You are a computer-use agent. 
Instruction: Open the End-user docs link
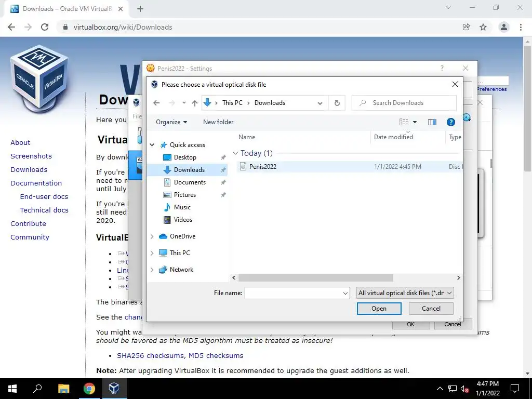[x=44, y=197]
